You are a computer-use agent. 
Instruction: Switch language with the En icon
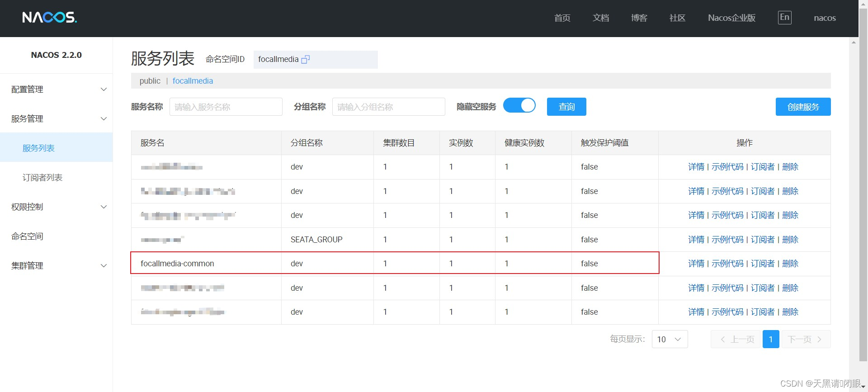coord(784,17)
